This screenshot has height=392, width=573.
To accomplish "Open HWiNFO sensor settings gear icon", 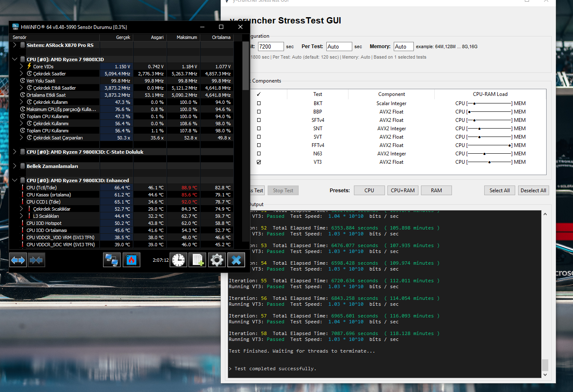I will (x=217, y=260).
